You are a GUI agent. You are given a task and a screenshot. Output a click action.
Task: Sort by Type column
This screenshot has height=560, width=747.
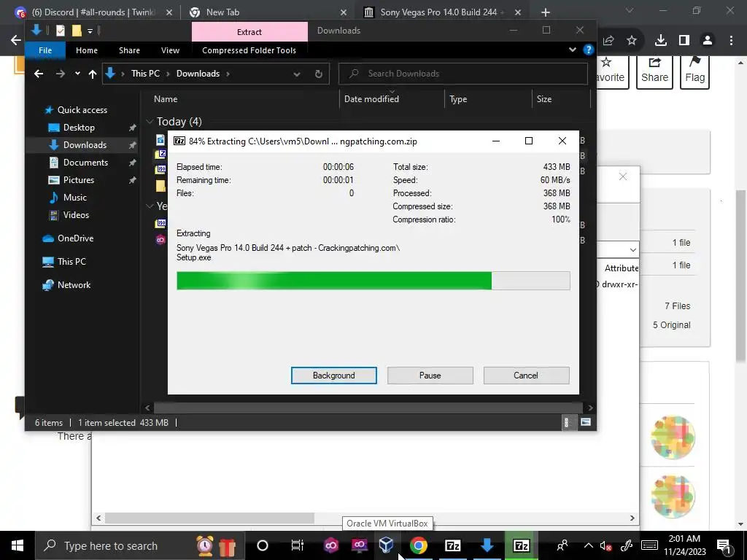click(458, 99)
